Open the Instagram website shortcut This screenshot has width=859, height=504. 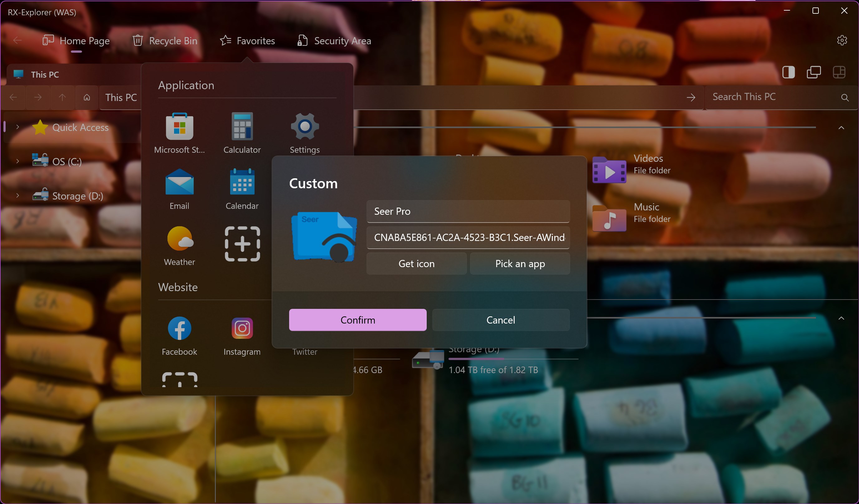(242, 329)
